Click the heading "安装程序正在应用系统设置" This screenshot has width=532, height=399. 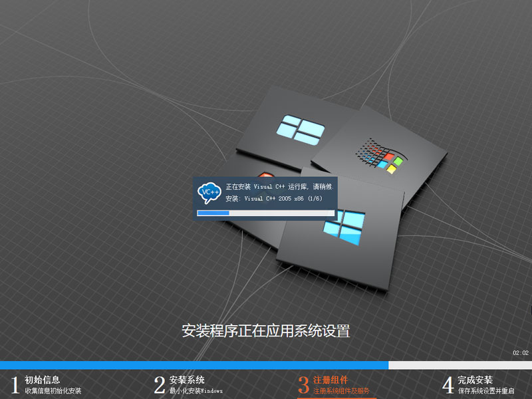point(265,331)
